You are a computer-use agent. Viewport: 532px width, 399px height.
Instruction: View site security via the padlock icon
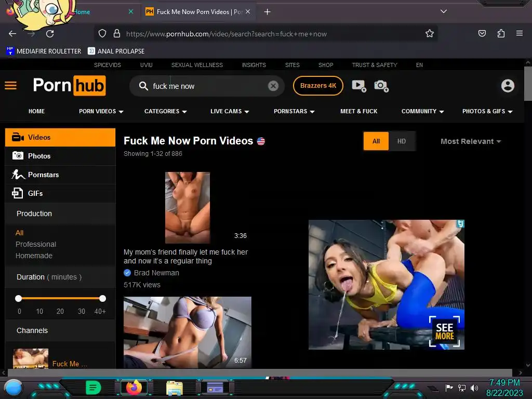point(117,34)
